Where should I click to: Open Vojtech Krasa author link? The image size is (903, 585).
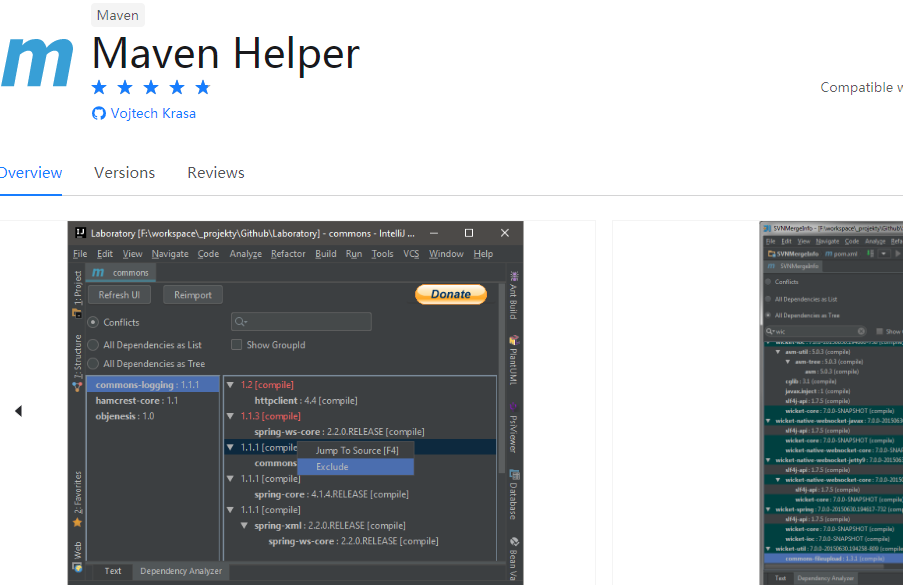tap(153, 113)
